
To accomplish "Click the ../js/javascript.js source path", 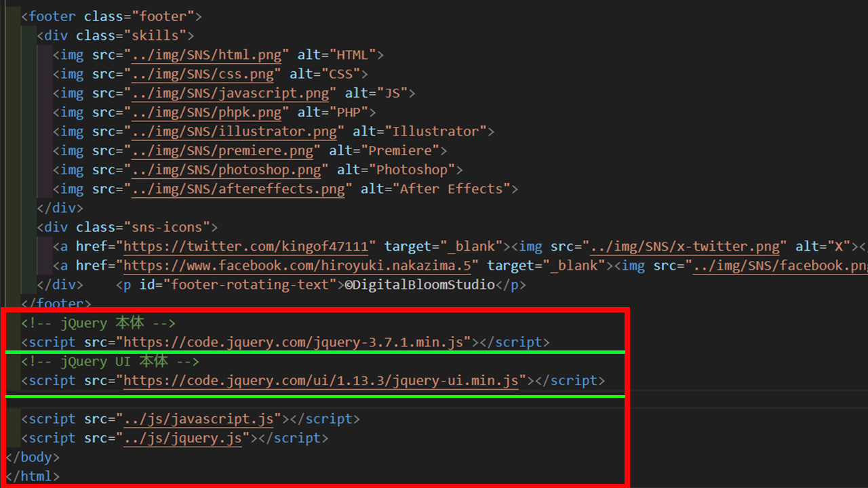I will coord(200,418).
